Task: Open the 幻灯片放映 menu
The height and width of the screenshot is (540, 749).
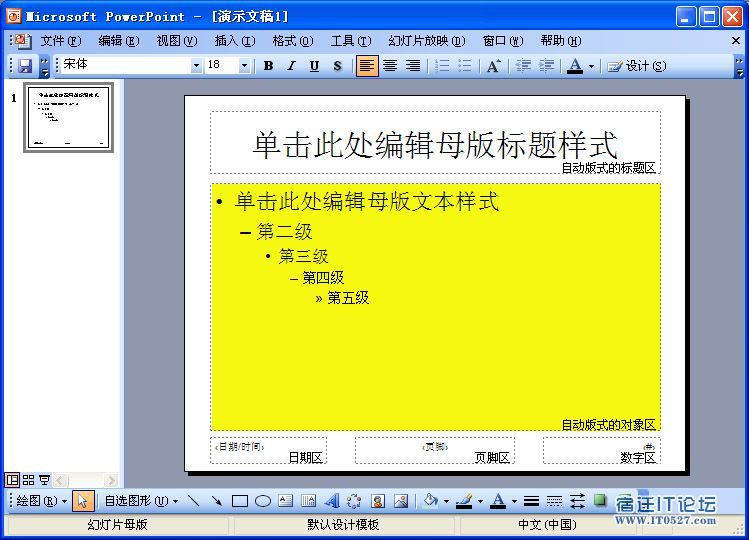Action: point(427,41)
